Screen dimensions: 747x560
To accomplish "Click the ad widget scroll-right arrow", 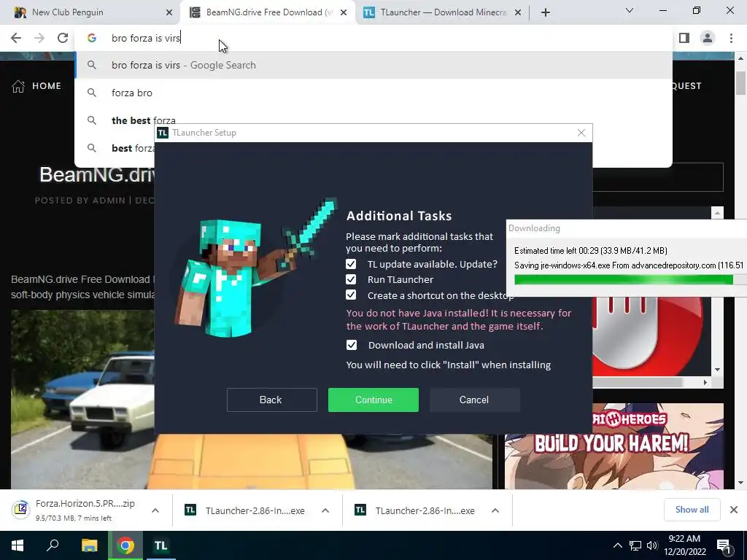I will point(705,382).
